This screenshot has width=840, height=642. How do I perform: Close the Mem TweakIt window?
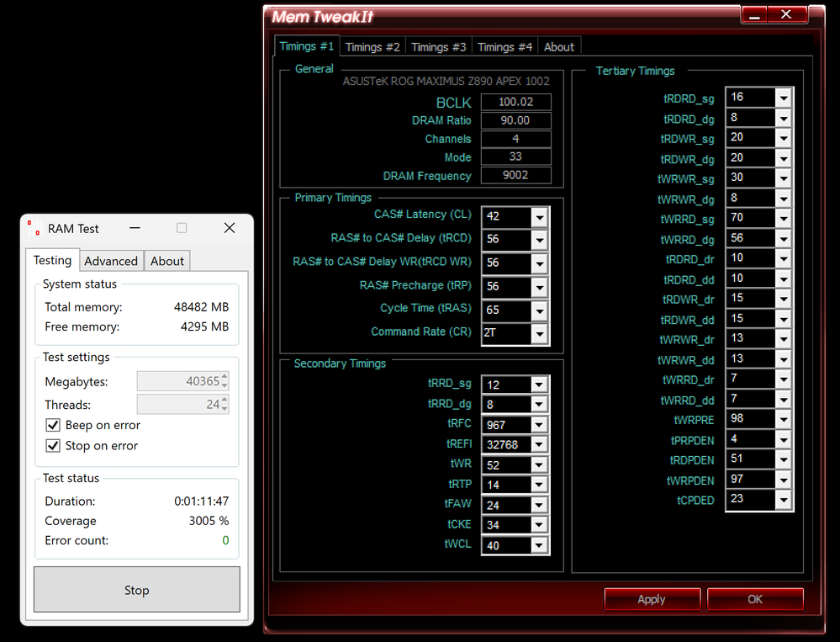click(x=786, y=15)
